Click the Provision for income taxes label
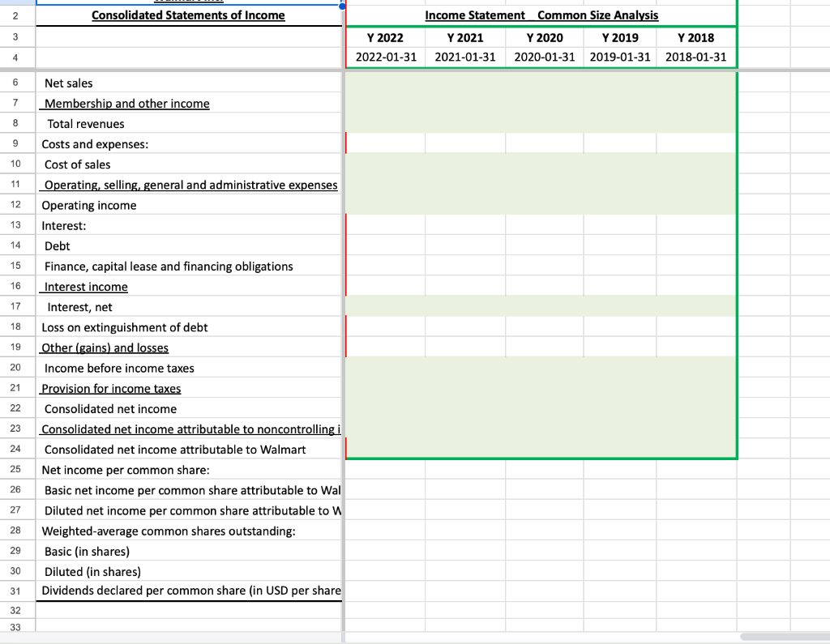830x644 pixels. pyautogui.click(x=110, y=388)
